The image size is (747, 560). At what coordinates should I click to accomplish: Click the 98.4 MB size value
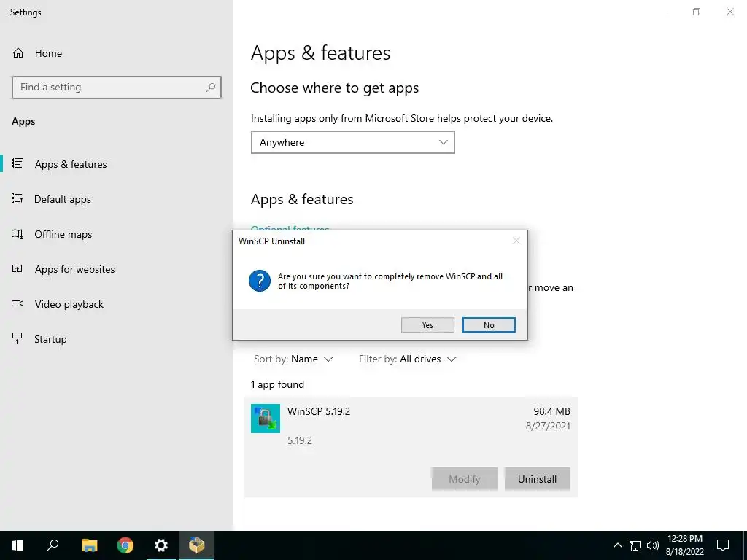tap(551, 411)
